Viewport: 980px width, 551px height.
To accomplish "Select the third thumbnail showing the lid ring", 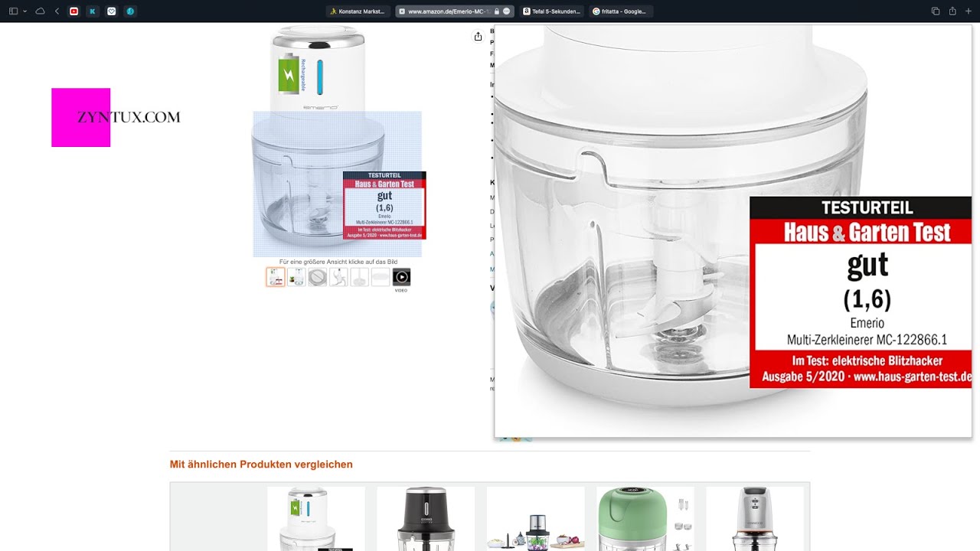I will [x=318, y=277].
